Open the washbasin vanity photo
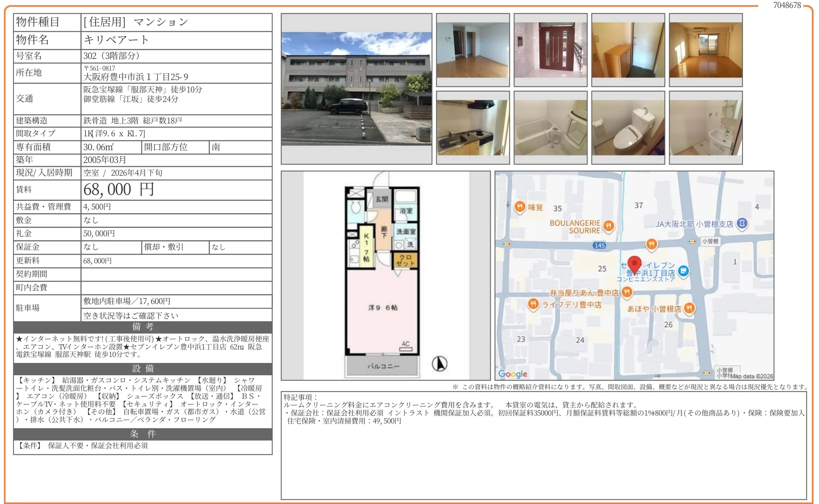Viewport: 819px width, 504px height. pyautogui.click(x=705, y=127)
